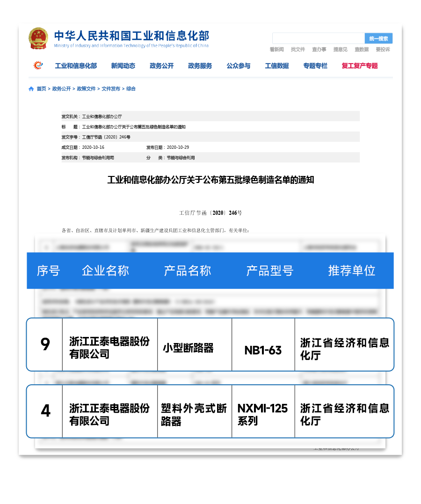The image size is (421, 504).
Task: Open the 工业和信息化部 menu item
Action: tap(76, 66)
